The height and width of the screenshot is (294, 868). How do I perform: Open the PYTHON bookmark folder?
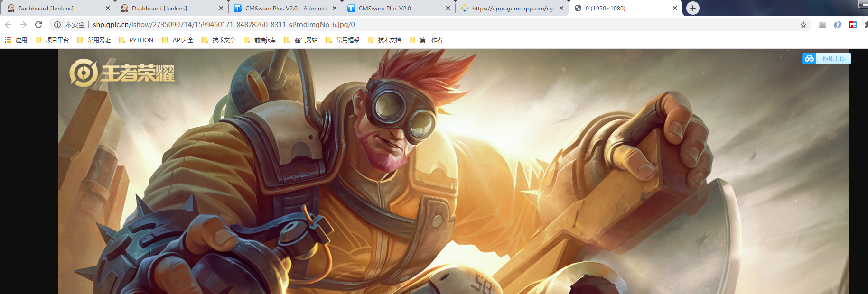(x=136, y=40)
